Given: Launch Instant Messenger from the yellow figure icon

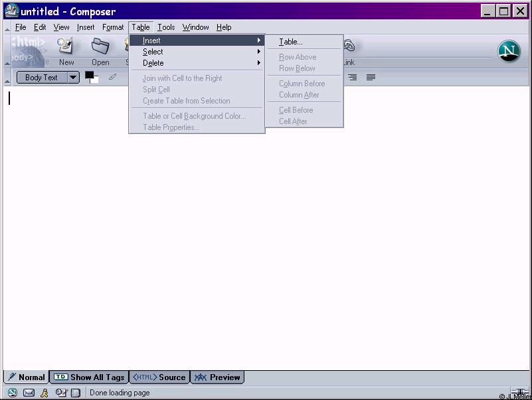Looking at the screenshot, I should 44,393.
